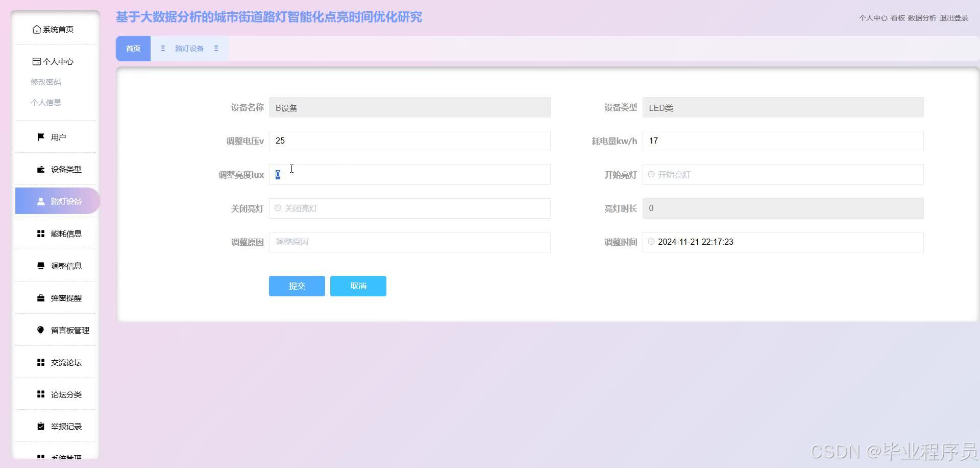Viewport: 980px width, 468px height.
Task: Click the disabled 亮灯时长 field
Action: click(x=783, y=208)
